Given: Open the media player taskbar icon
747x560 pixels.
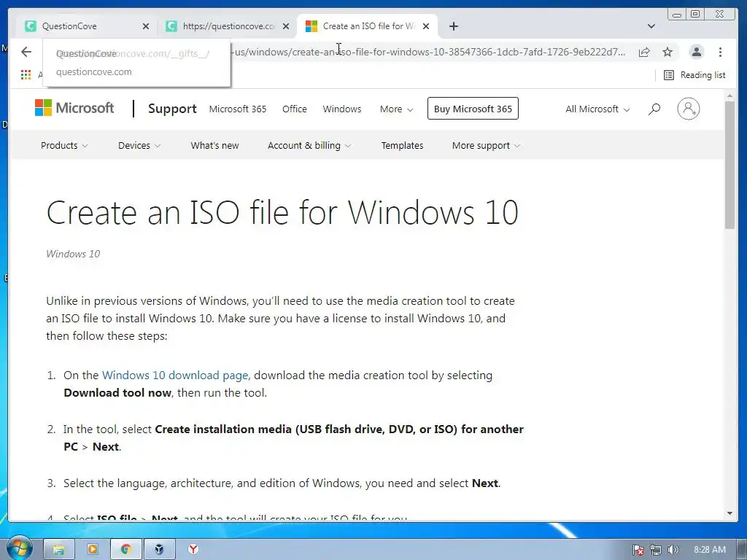Looking at the screenshot, I should (93, 549).
